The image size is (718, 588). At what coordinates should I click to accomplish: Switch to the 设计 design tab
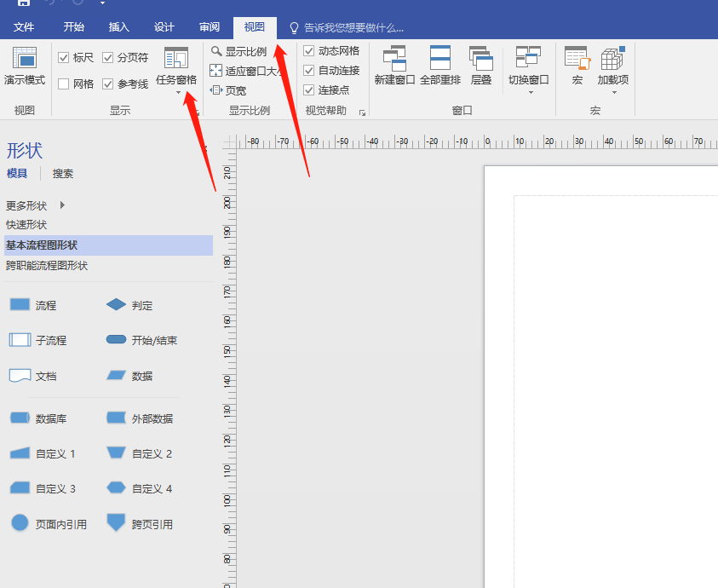pyautogui.click(x=164, y=27)
